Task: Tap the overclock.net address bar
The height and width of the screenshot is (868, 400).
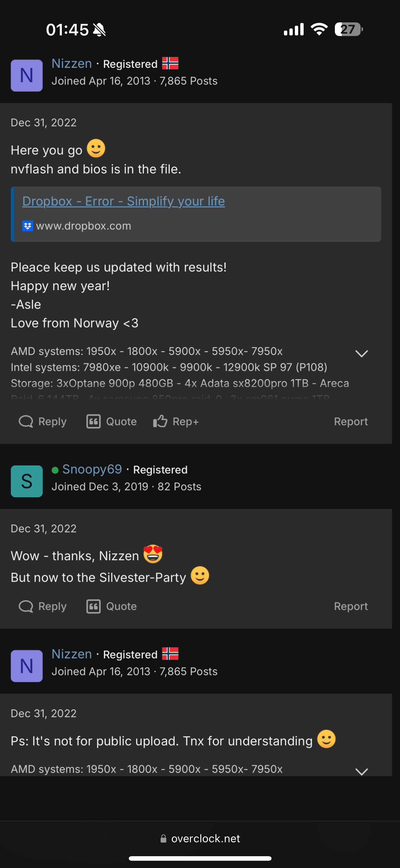Action: pos(200,838)
